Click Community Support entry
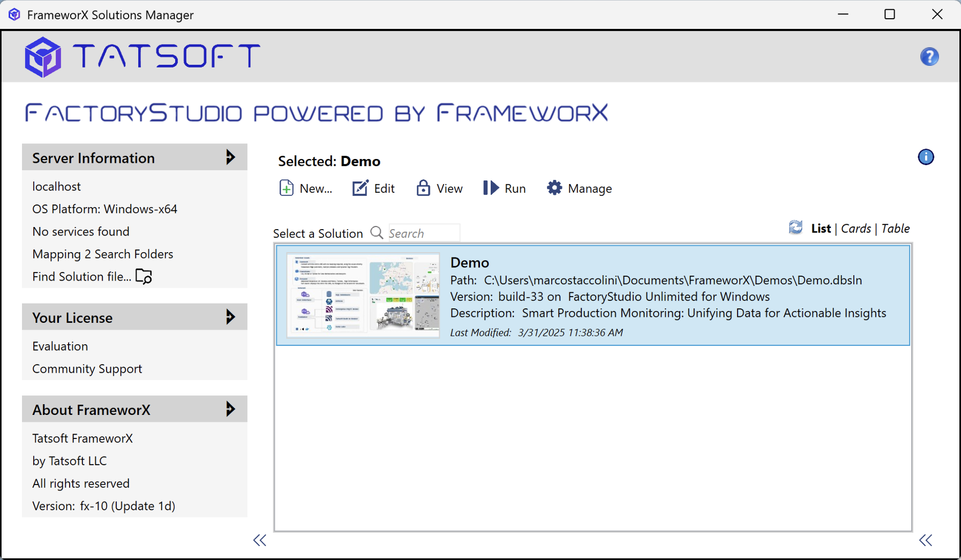The width and height of the screenshot is (961, 560). click(87, 369)
